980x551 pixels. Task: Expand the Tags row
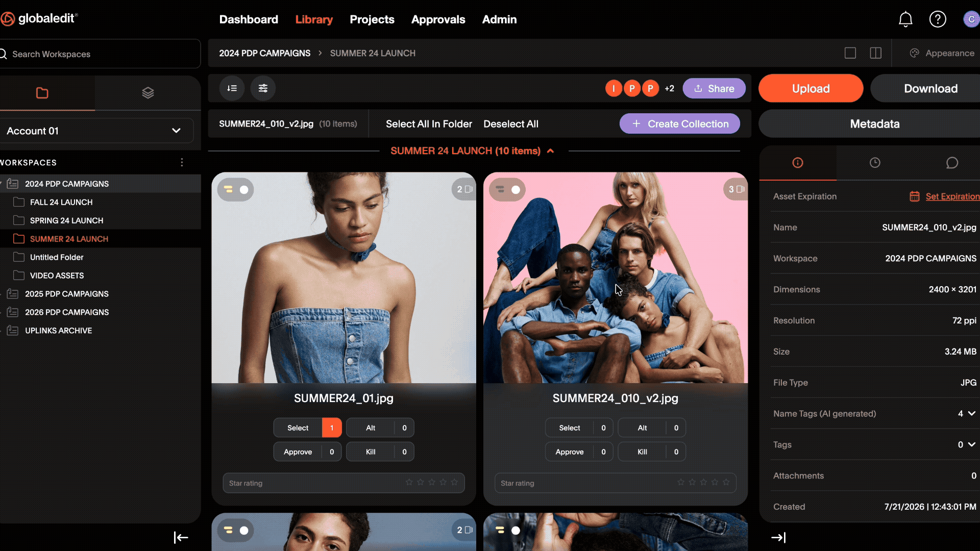pyautogui.click(x=971, y=445)
